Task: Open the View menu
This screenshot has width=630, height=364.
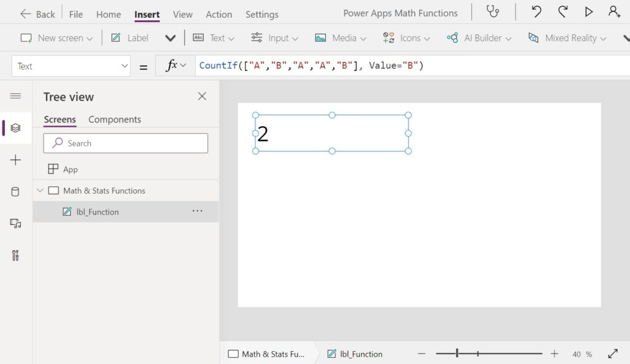Action: coord(182,14)
